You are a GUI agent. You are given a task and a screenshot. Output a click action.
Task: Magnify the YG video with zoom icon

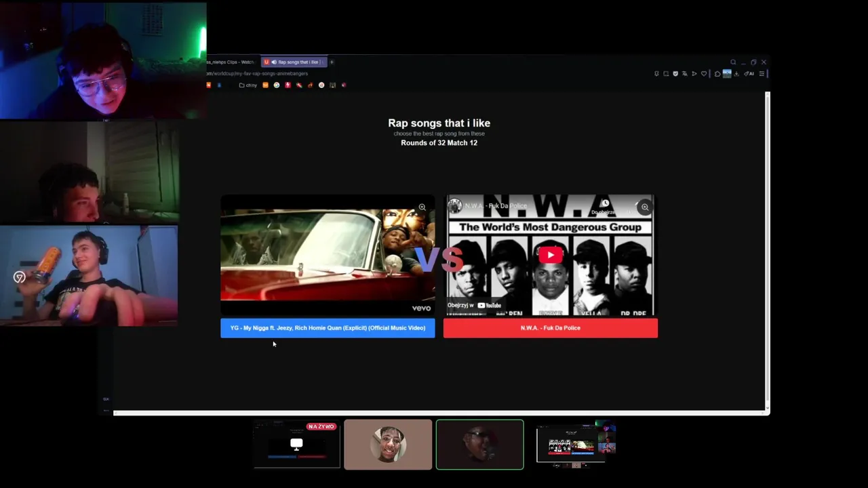[422, 207]
